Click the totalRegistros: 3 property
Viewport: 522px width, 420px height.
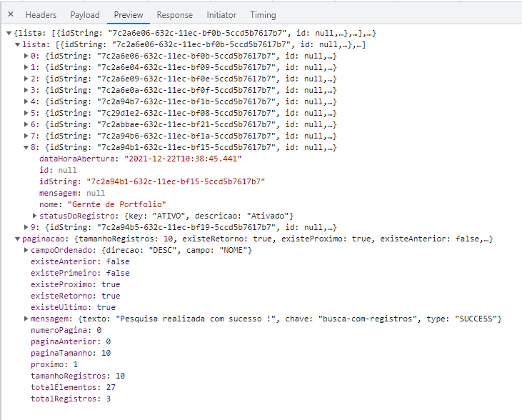pyautogui.click(x=71, y=399)
